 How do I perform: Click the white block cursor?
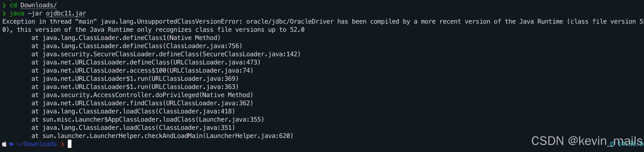pos(69,144)
